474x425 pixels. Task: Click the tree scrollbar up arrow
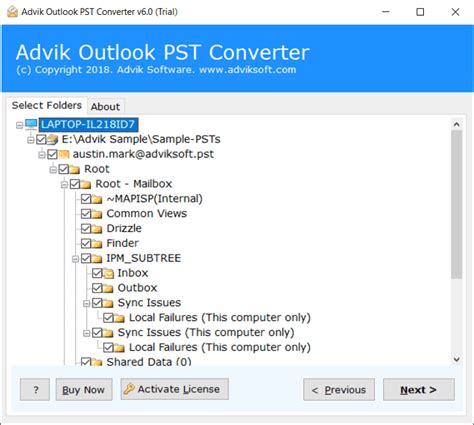(457, 125)
